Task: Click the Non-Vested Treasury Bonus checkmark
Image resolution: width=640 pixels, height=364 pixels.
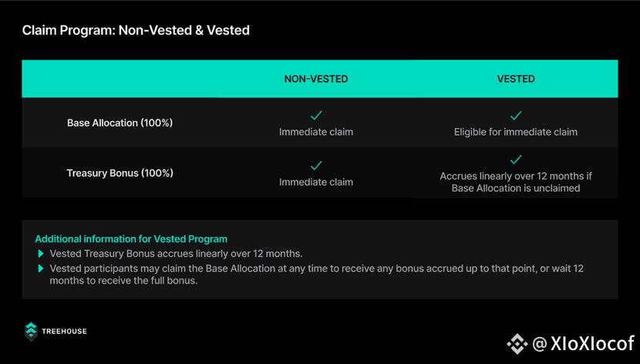Action: [x=316, y=166]
